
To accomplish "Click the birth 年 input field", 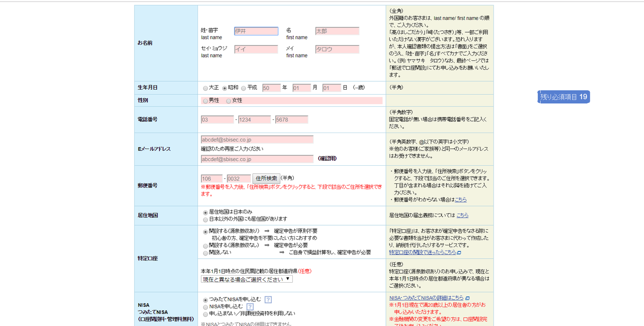I will [271, 88].
